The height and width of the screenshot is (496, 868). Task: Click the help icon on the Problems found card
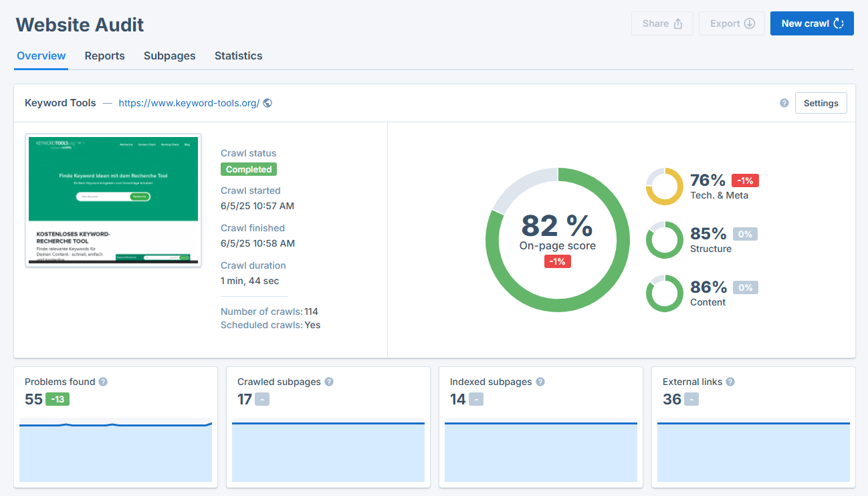[102, 382]
